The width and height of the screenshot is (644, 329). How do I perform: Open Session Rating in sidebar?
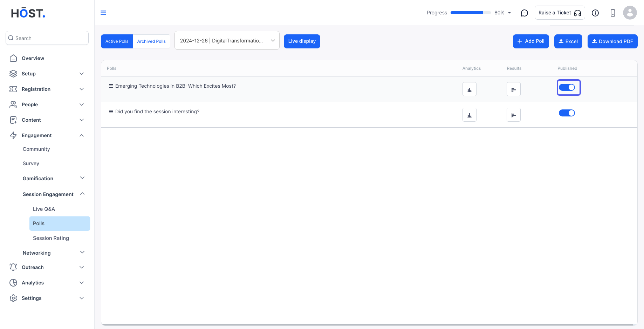coord(51,238)
